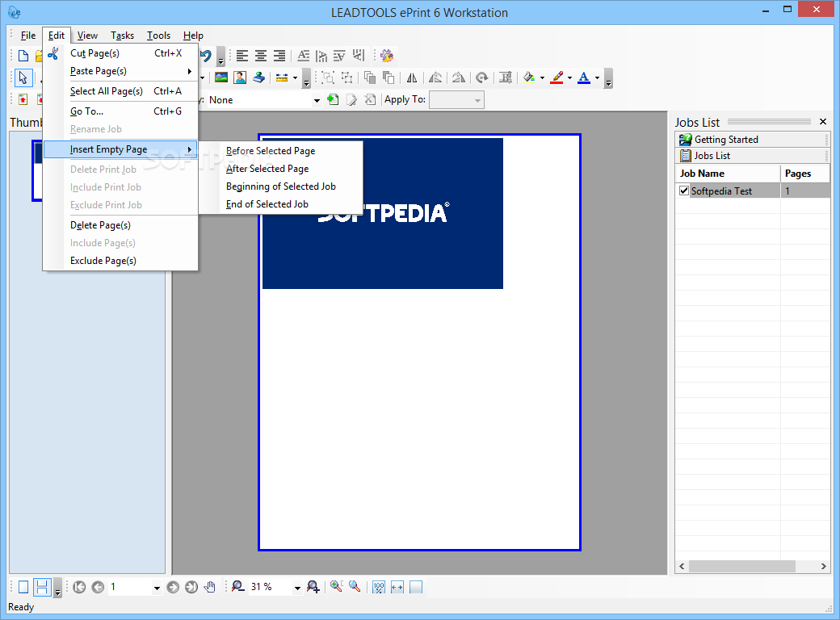Open fill color dropdown arrow
The width and height of the screenshot is (840, 620).
coord(542,78)
